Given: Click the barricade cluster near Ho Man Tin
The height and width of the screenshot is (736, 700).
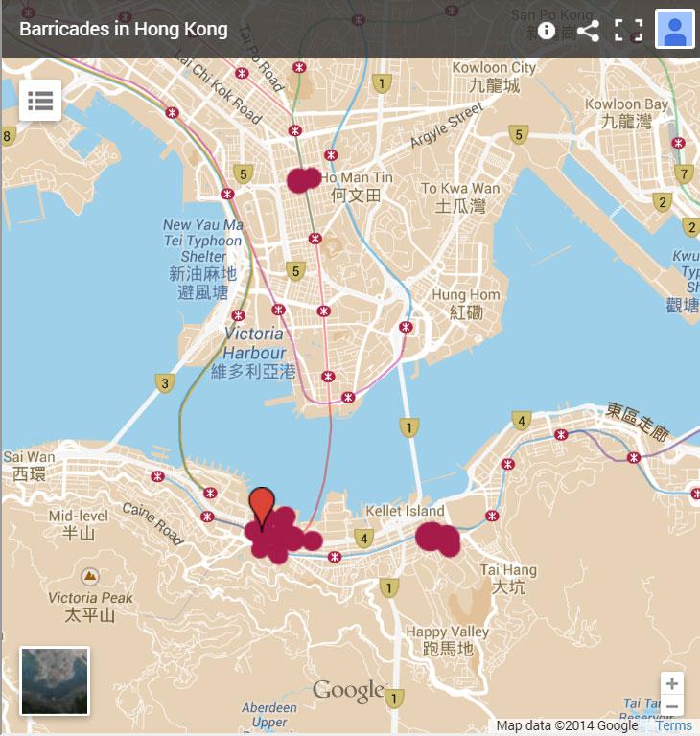Looking at the screenshot, I should click(303, 180).
